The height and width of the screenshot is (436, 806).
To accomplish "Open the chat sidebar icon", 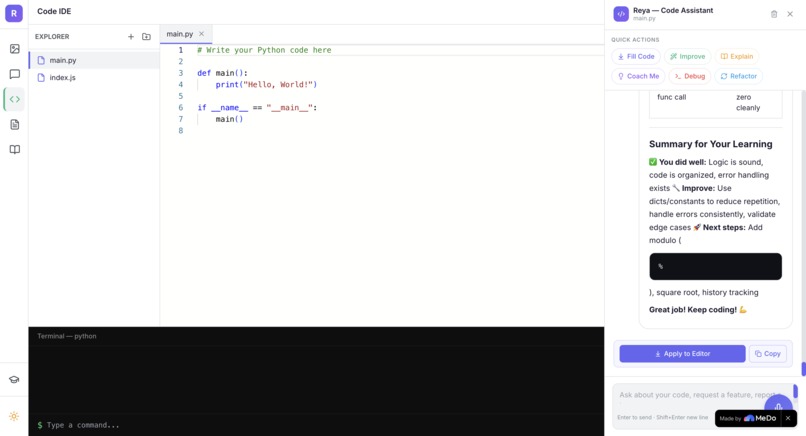I will point(14,74).
